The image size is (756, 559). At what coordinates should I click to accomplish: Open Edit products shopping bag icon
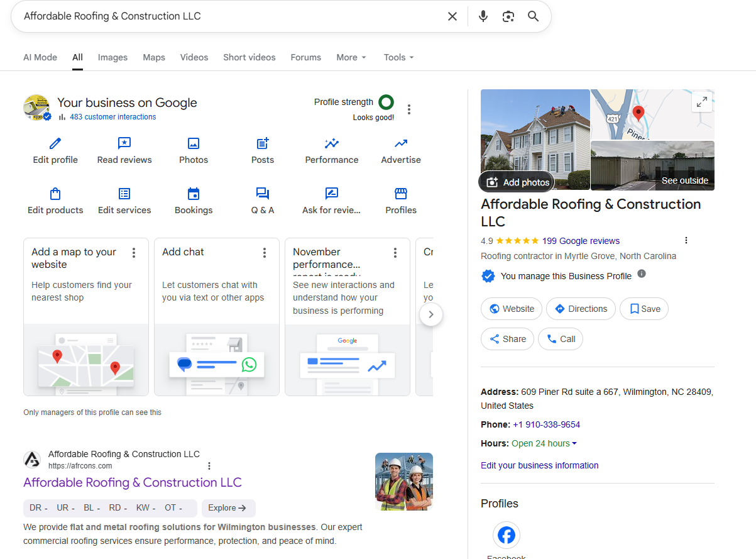pos(55,194)
